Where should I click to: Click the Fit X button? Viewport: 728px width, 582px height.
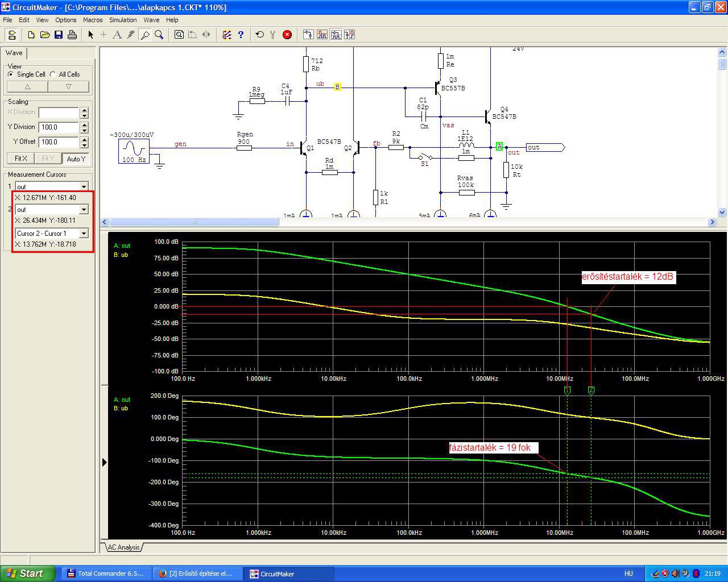click(20, 159)
